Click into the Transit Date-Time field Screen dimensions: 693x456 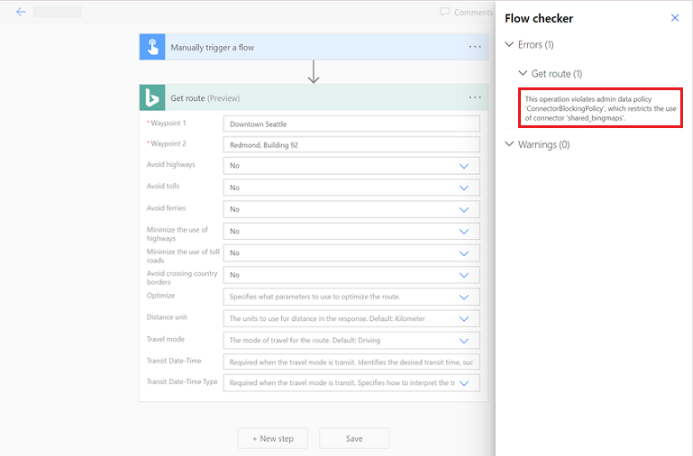[x=351, y=362]
